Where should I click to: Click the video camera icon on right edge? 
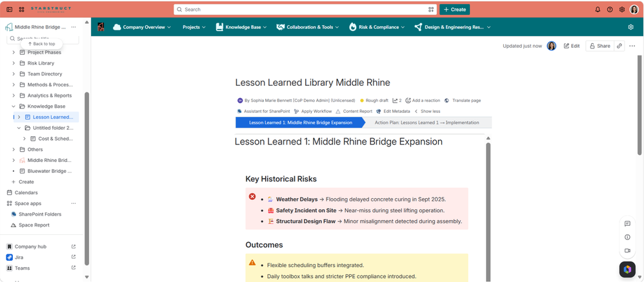pyautogui.click(x=627, y=250)
